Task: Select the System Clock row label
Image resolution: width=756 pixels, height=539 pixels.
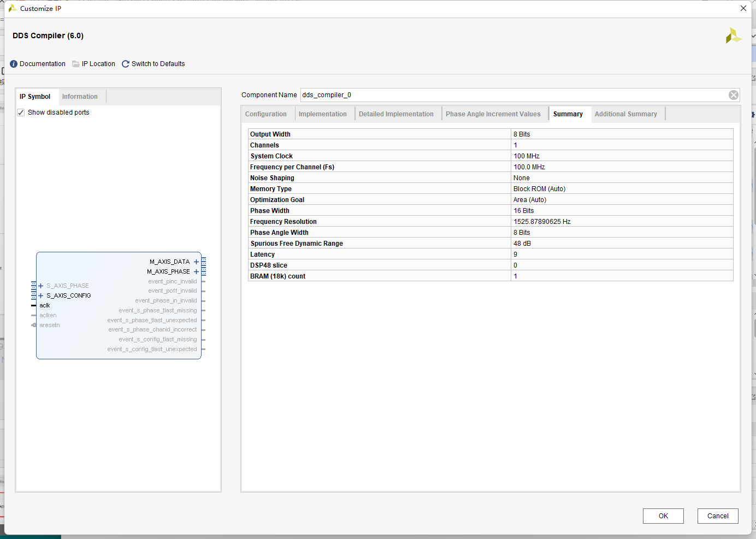Action: [x=271, y=156]
